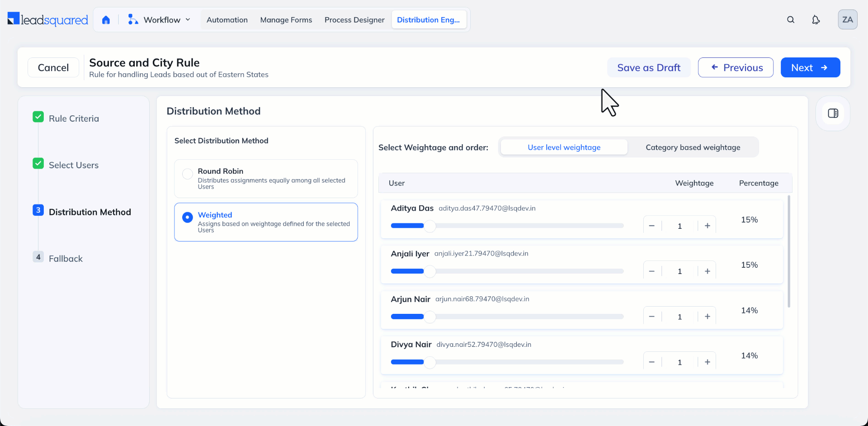Click step 3 number badge
The image size is (868, 426).
pos(38,210)
